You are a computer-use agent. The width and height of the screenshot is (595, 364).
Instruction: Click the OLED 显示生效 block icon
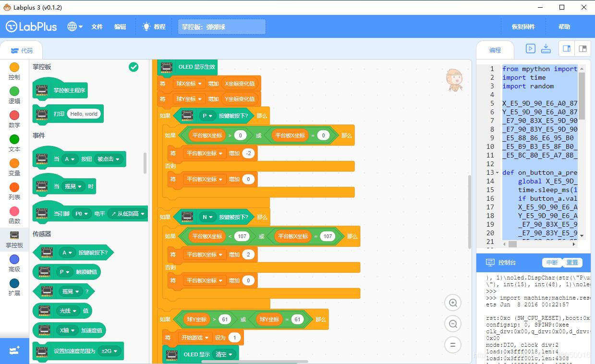click(166, 67)
